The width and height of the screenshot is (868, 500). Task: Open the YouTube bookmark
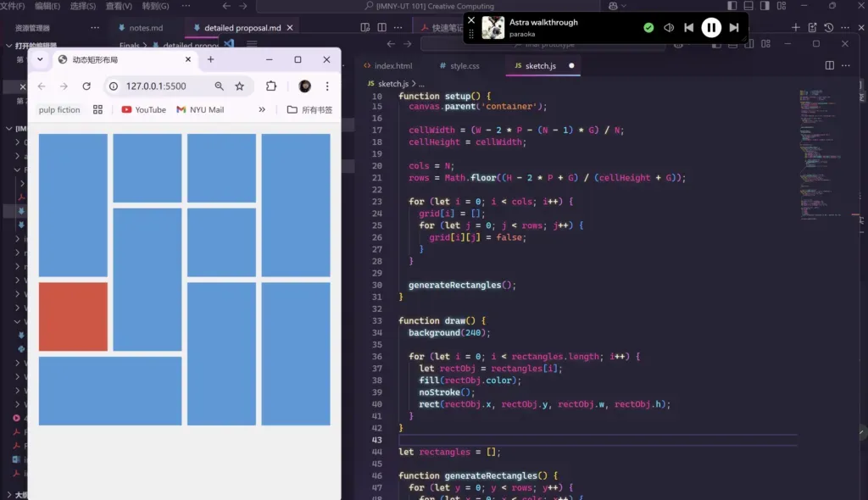[143, 109]
